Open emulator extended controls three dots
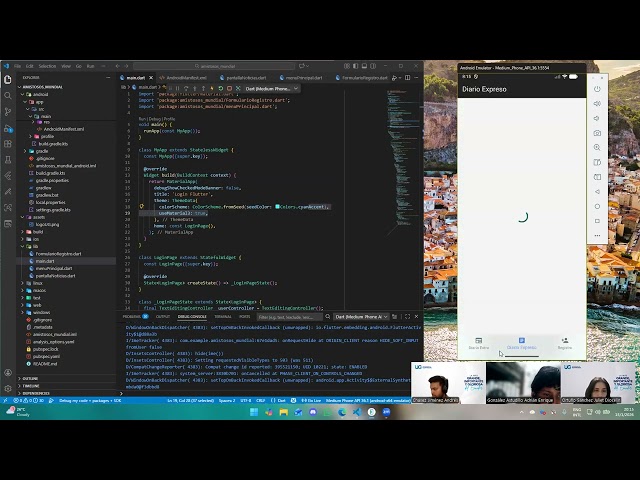Image resolution: width=640 pixels, height=480 pixels. (x=597, y=236)
